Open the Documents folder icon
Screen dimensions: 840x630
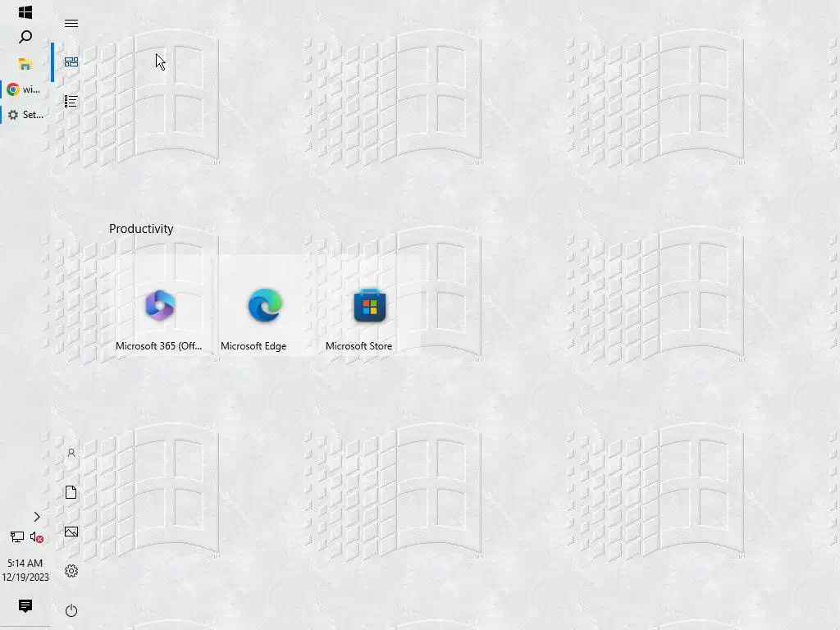coord(71,492)
